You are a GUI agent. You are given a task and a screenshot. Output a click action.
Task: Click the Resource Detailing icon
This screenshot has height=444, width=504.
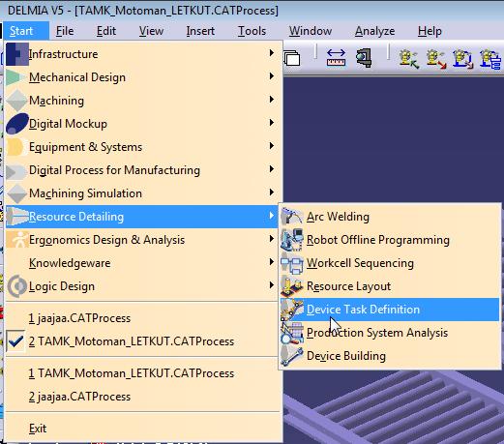(x=17, y=217)
